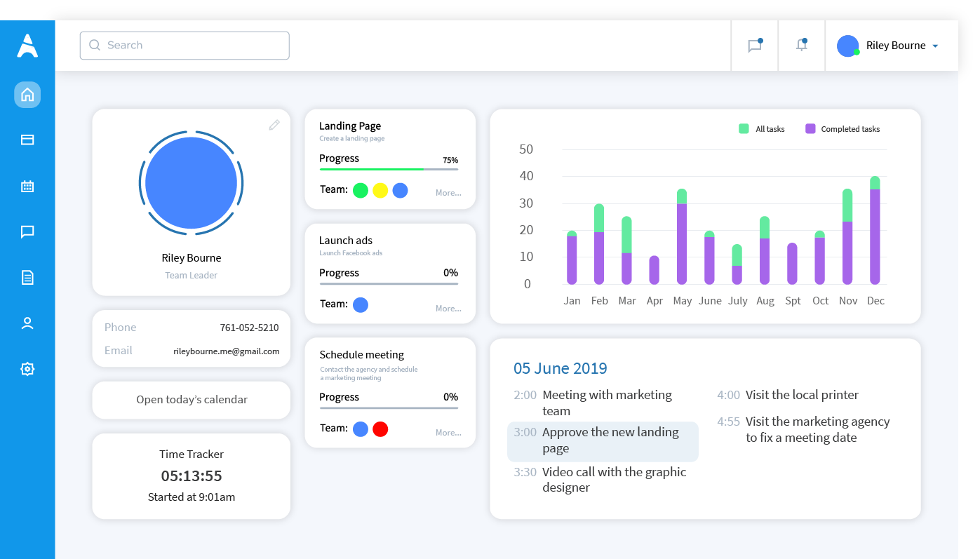This screenshot has height=559, width=980.
Task: Click the Time Tracker heading
Action: (x=192, y=454)
